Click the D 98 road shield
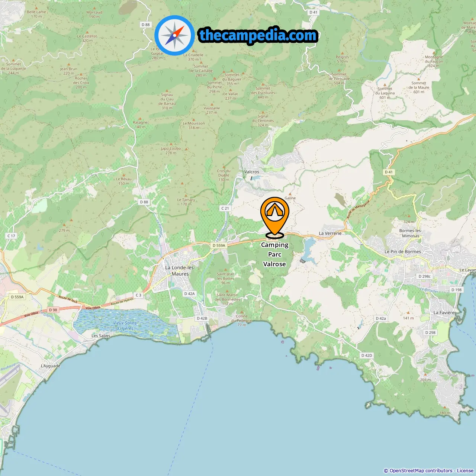Image resolution: width=476 pixels, height=476 pixels. click(53, 310)
